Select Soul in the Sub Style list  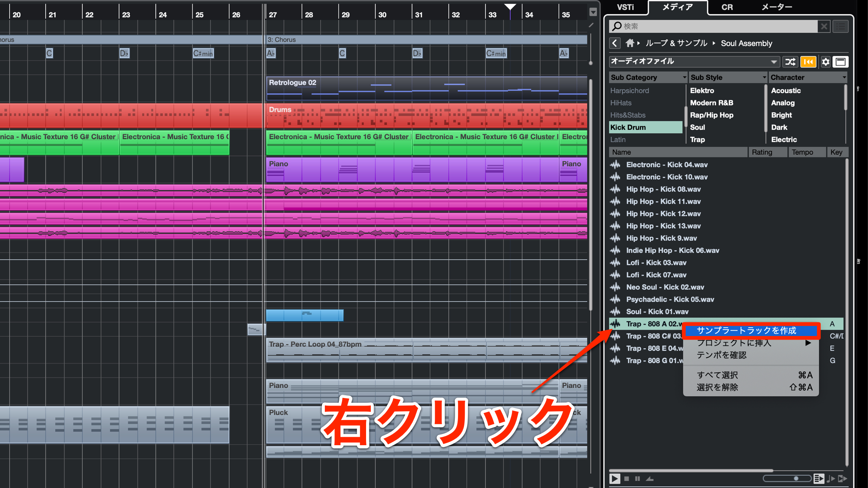[697, 127]
